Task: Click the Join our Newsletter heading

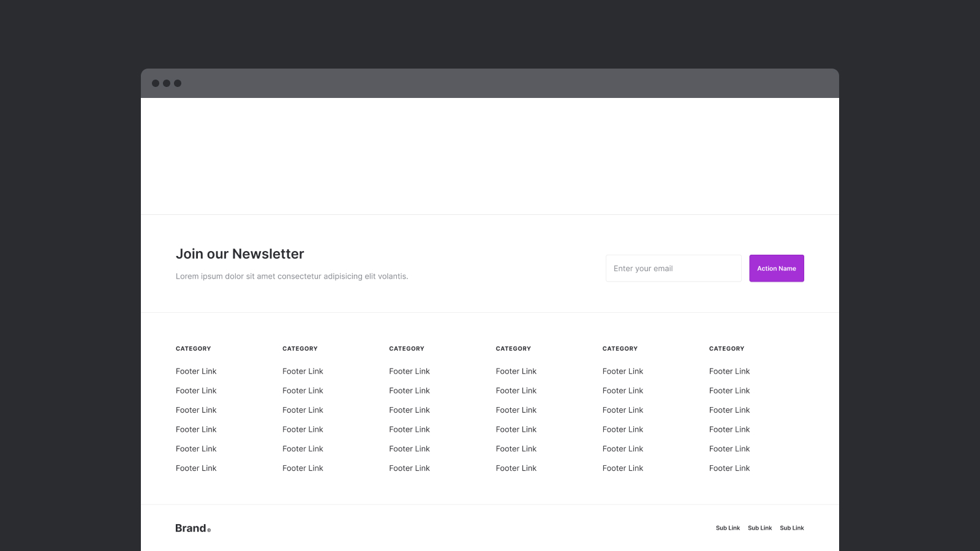Action: point(239,254)
